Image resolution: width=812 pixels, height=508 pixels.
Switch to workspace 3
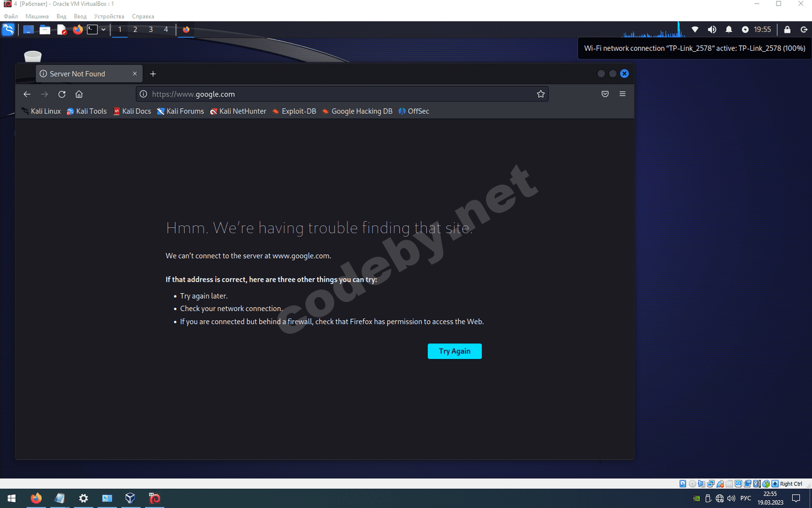(151, 29)
